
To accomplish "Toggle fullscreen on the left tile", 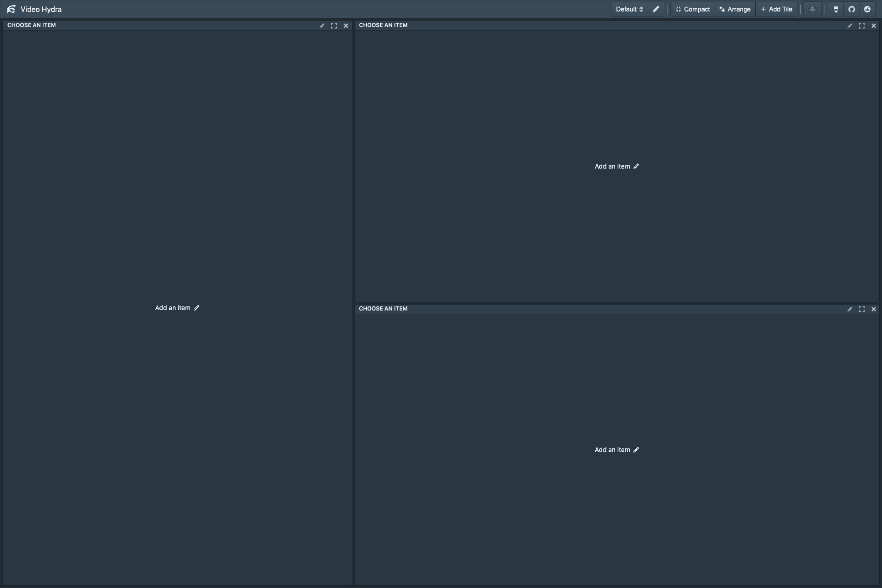I will coord(334,26).
